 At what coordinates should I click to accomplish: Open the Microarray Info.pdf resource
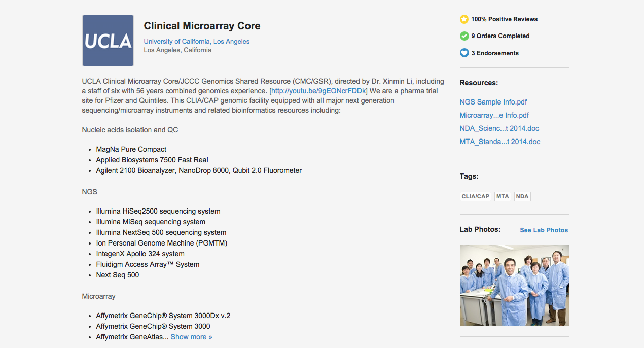click(494, 115)
